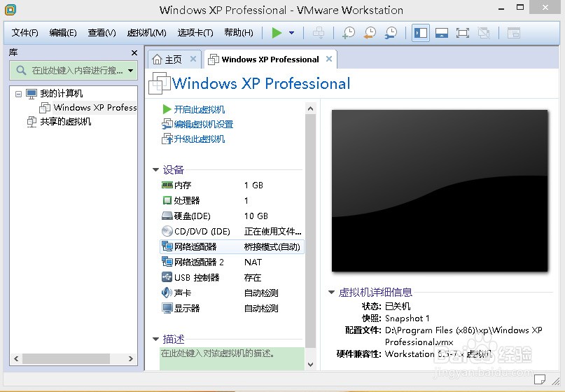Collapse the 设备 section

coord(155,169)
